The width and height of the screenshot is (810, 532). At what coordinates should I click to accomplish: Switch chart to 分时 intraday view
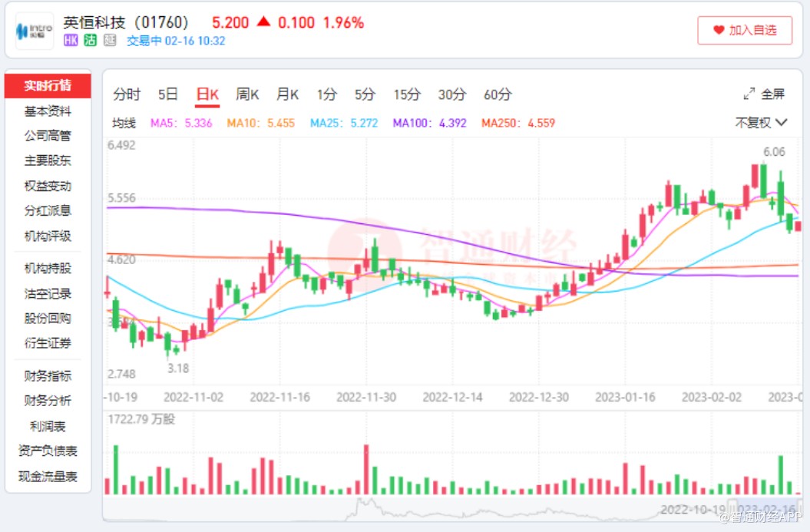click(x=127, y=94)
